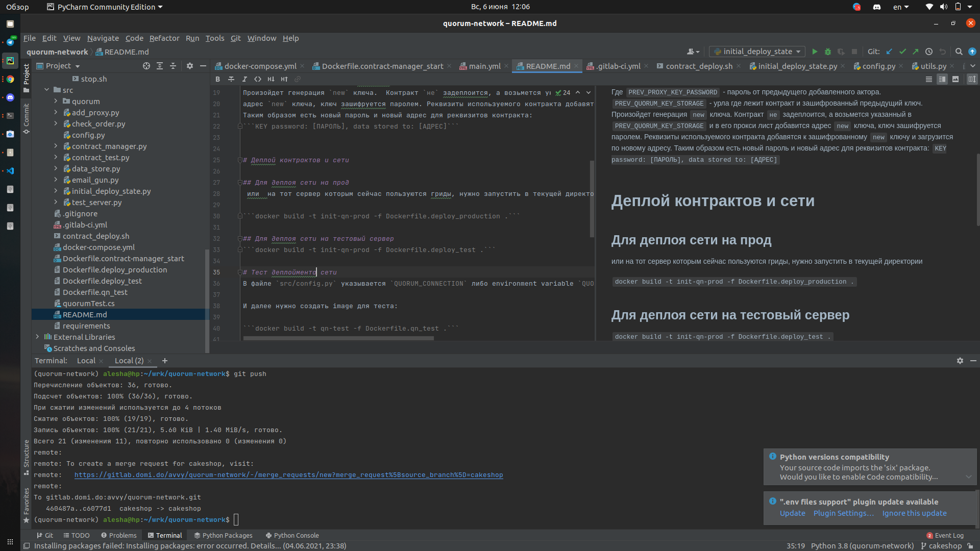Show preview-only markdown view
The height and width of the screenshot is (551, 980).
(955, 79)
